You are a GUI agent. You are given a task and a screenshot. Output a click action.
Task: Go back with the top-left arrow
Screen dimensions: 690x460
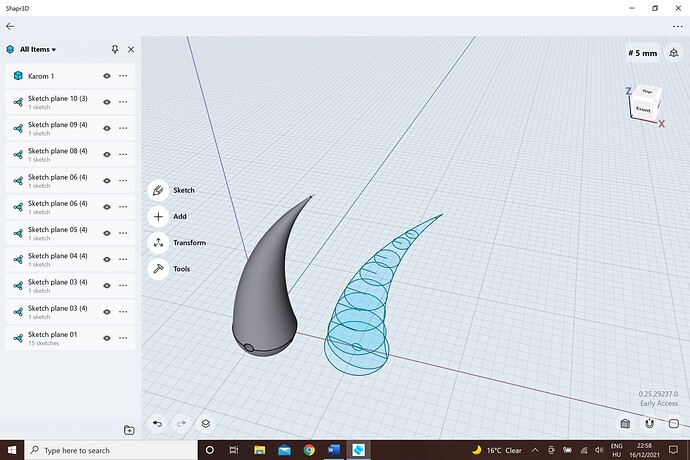tap(10, 26)
